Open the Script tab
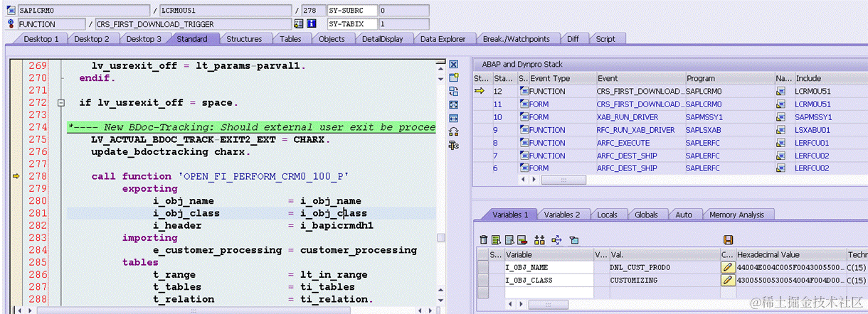868x314 pixels. tap(605, 39)
